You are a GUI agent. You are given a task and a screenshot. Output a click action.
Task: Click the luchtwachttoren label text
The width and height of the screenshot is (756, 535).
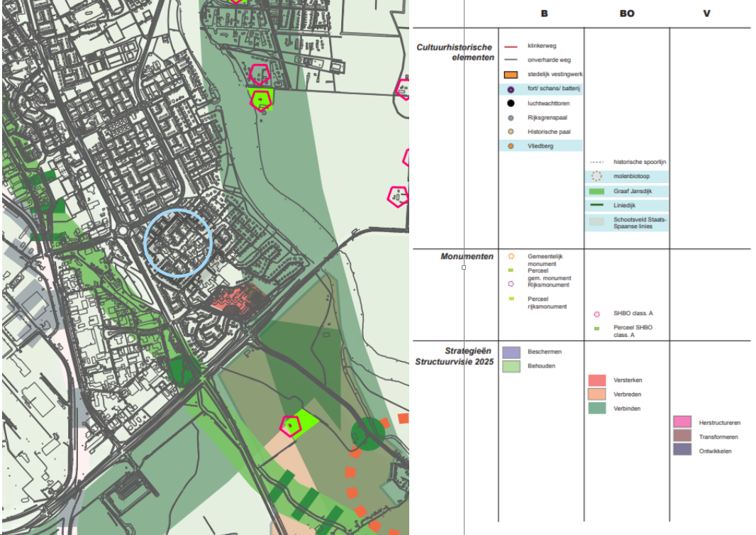tap(549, 103)
